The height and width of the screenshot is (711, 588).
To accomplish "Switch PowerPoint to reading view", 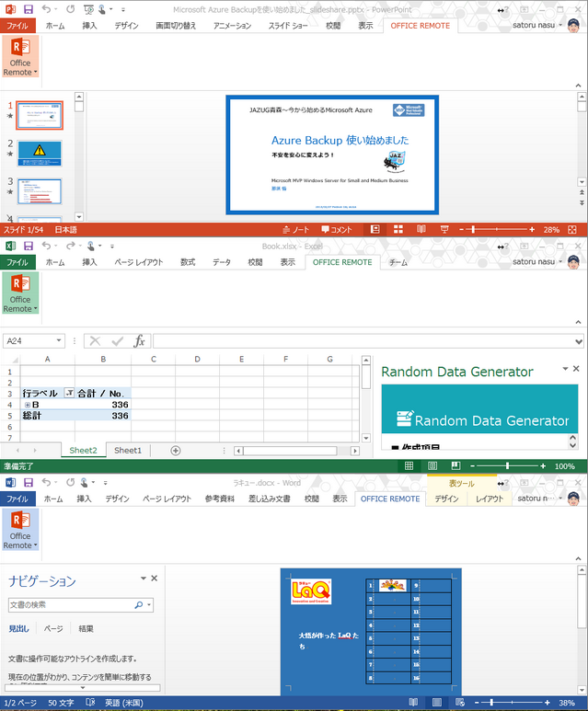I will pos(421,229).
